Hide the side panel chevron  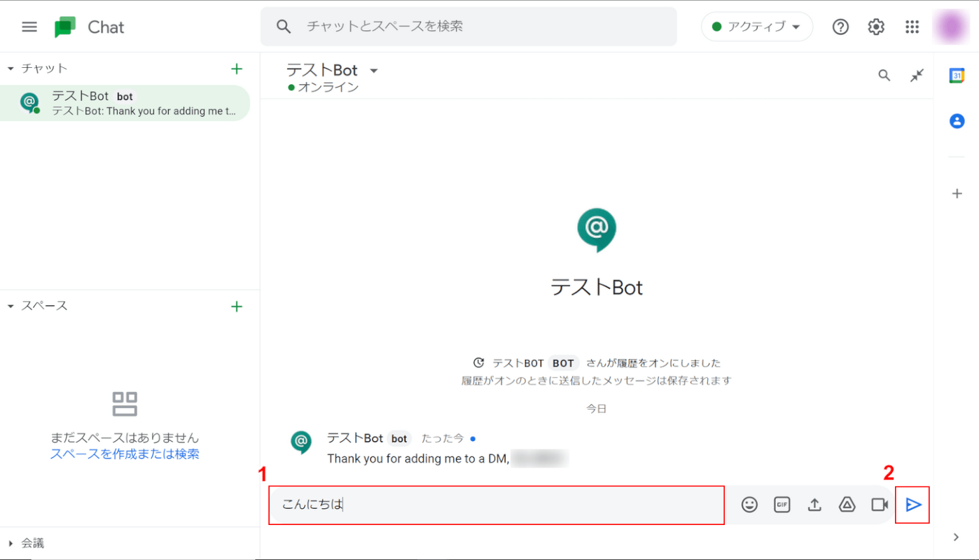pyautogui.click(x=957, y=538)
